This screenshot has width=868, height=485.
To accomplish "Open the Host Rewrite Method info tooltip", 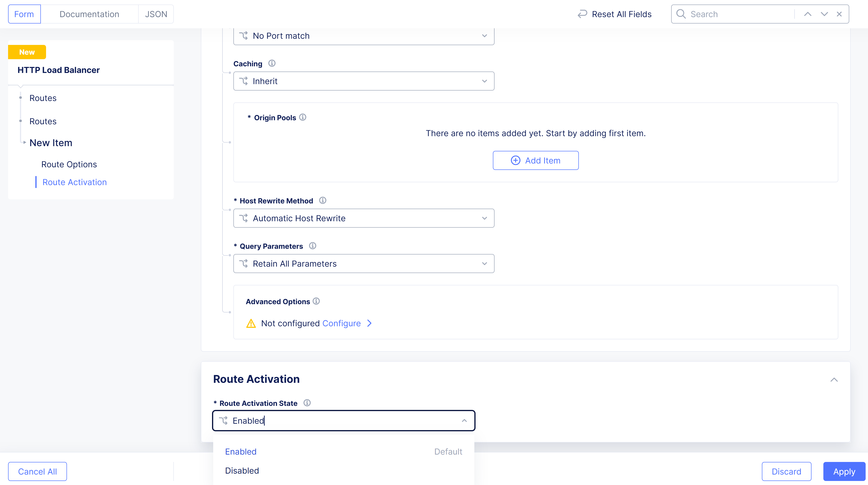I will click(322, 200).
